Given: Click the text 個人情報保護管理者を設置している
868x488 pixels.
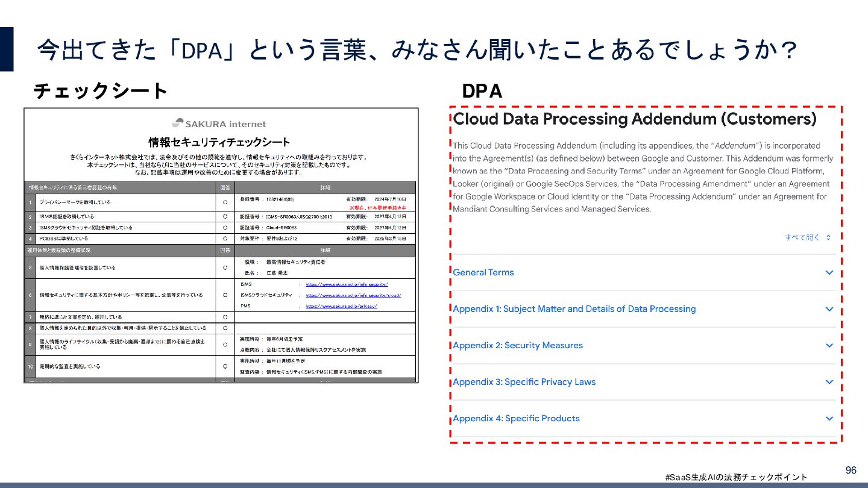Looking at the screenshot, I should (77, 267).
